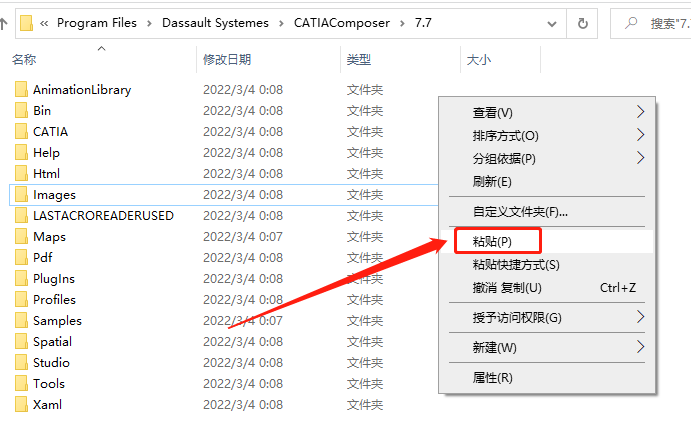Click the refresh icon beside address bar
The image size is (691, 434).
pyautogui.click(x=583, y=23)
